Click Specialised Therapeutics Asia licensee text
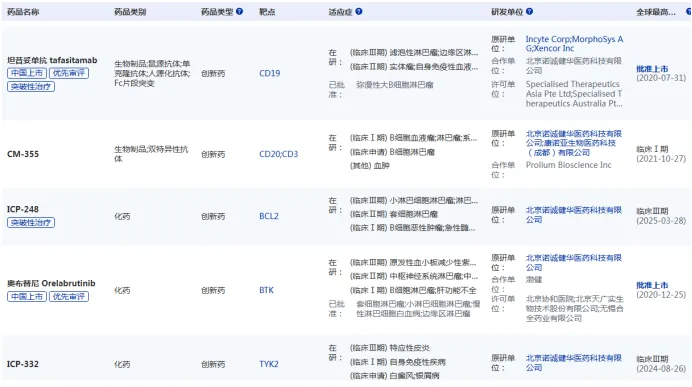This screenshot has height=387, width=692. point(574,94)
